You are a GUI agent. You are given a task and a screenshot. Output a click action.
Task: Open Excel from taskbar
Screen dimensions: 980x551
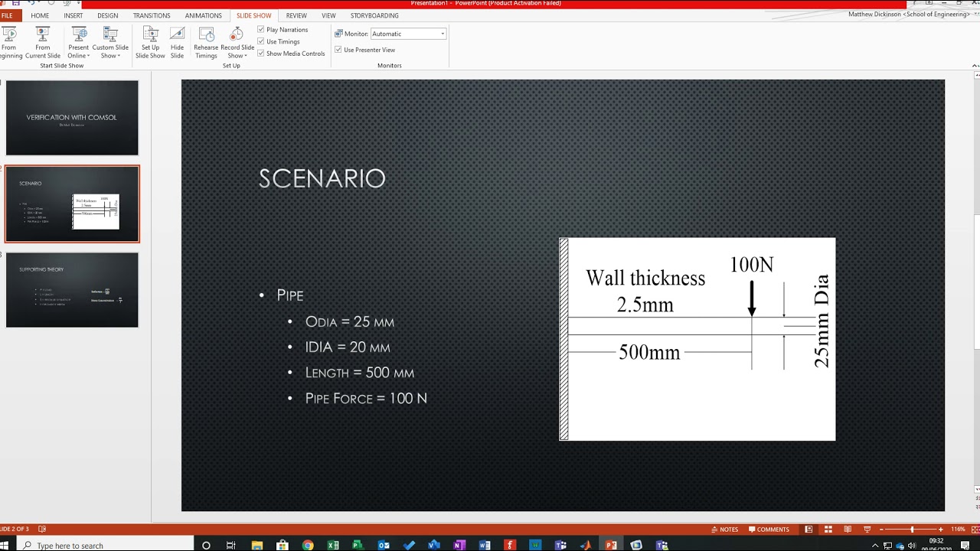pos(333,545)
